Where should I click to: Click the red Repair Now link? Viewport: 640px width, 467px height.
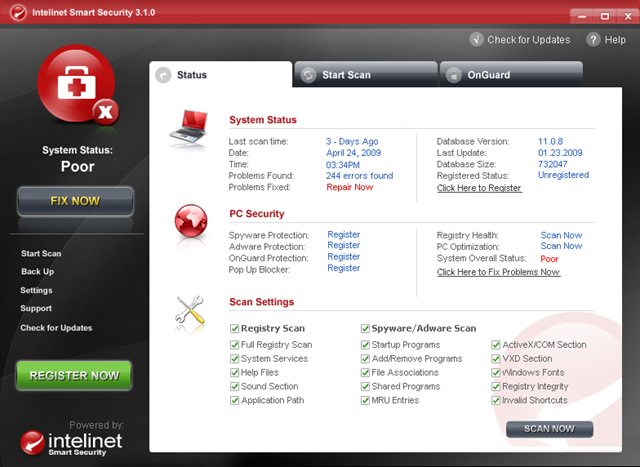click(350, 187)
